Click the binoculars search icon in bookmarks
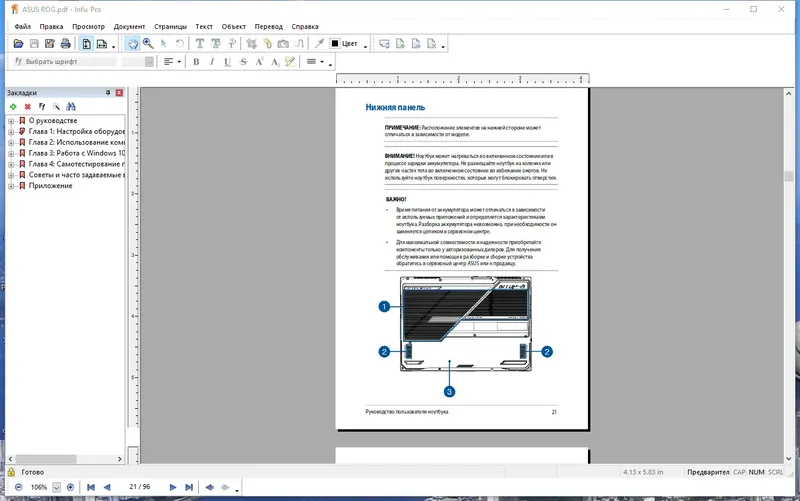This screenshot has height=501, width=800. (x=72, y=106)
